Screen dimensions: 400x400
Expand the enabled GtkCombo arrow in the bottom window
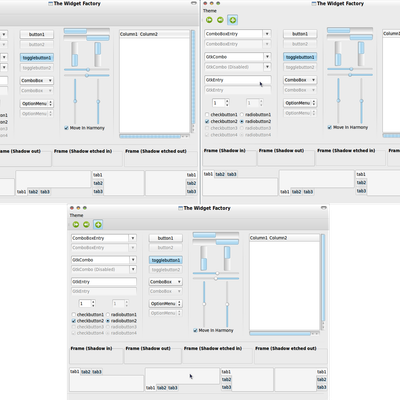(x=133, y=260)
